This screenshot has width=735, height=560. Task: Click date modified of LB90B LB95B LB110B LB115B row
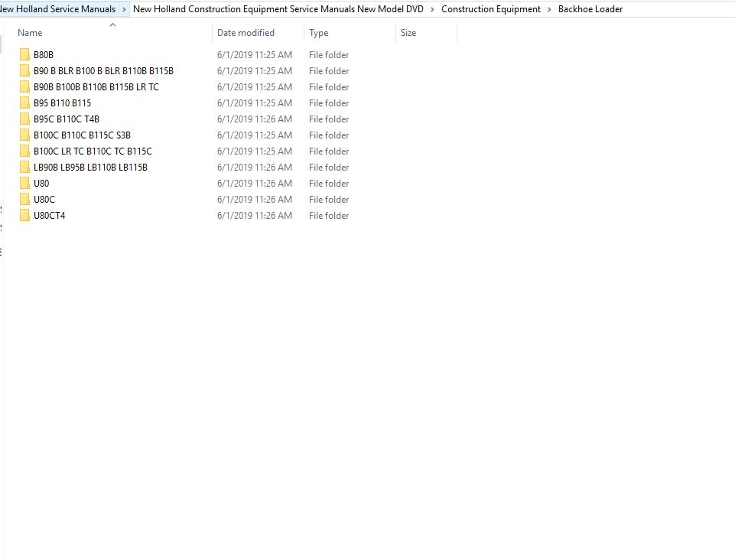coord(255,167)
